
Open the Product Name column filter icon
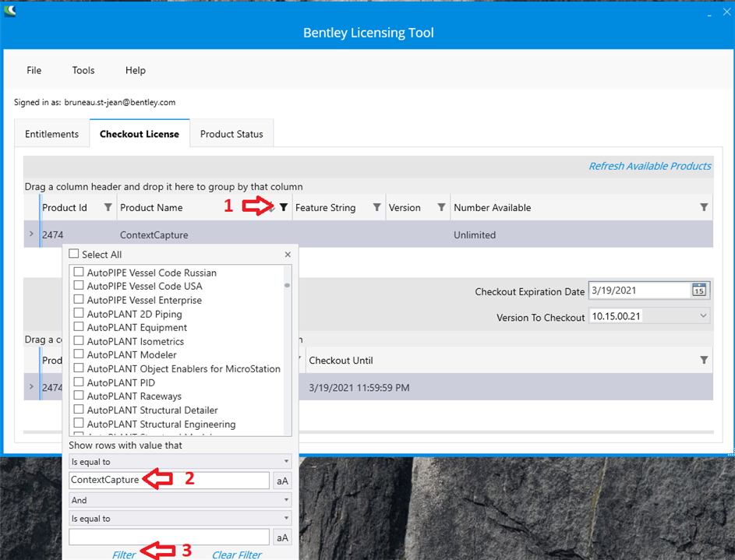[284, 207]
